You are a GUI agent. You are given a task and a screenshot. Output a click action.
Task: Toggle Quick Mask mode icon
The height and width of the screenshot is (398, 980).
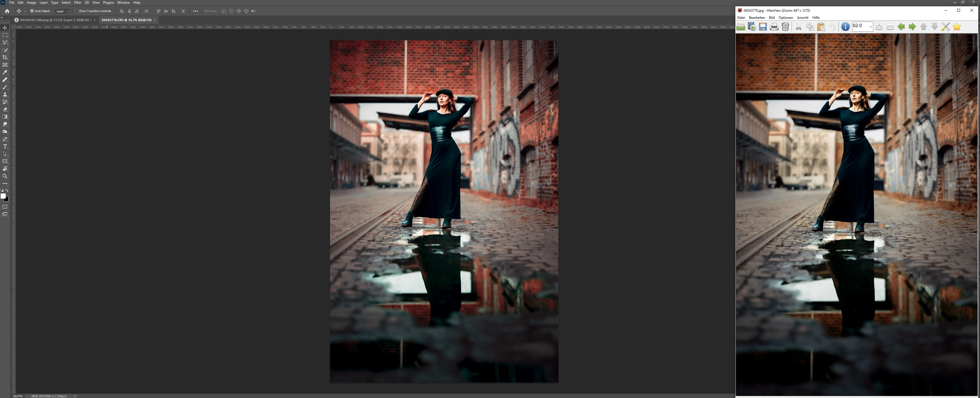5,207
